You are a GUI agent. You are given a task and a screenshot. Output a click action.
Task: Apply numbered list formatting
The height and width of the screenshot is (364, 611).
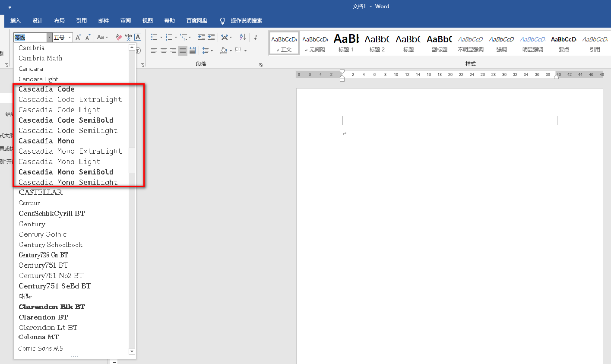169,37
